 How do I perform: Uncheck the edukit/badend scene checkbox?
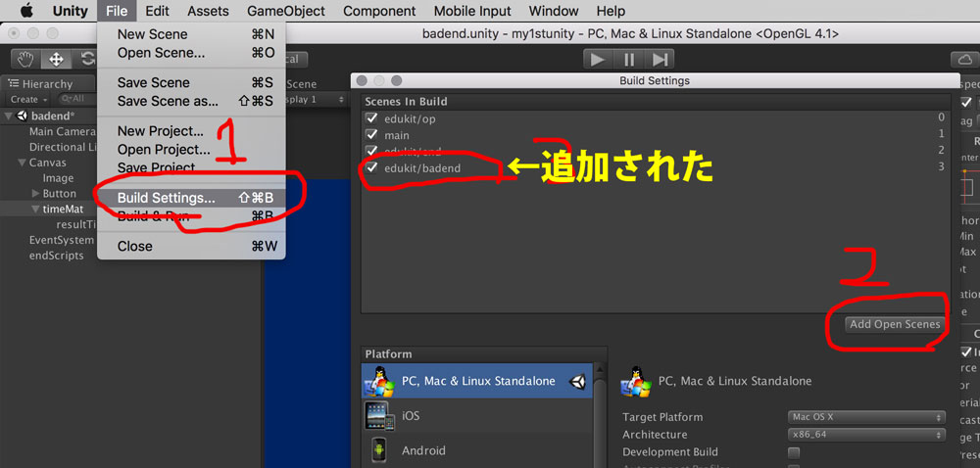click(x=371, y=167)
